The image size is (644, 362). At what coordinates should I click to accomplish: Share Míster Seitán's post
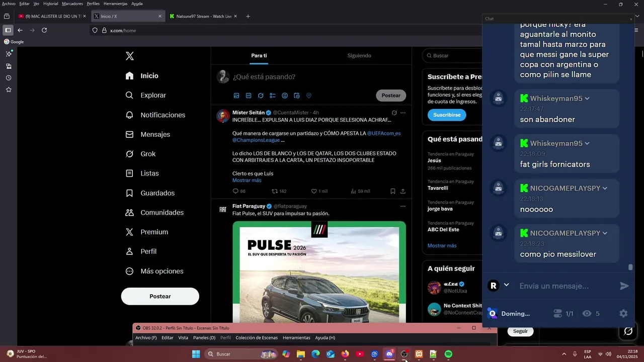coord(403,191)
